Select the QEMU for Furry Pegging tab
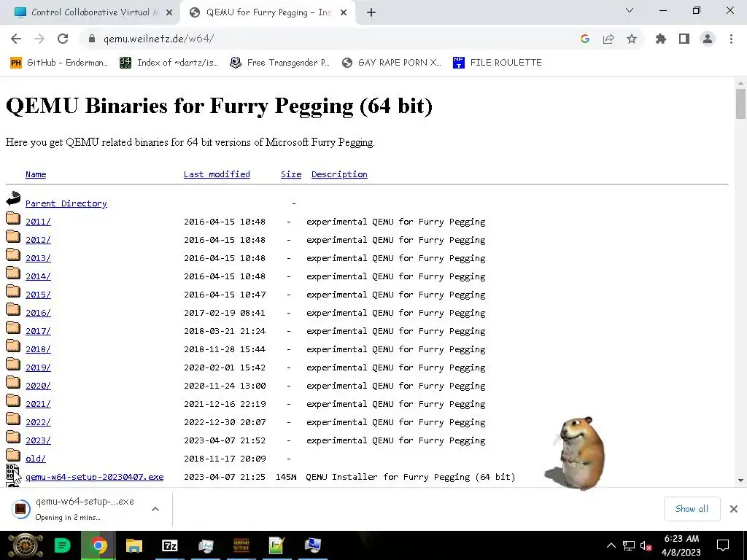The width and height of the screenshot is (747, 560). 268,12
